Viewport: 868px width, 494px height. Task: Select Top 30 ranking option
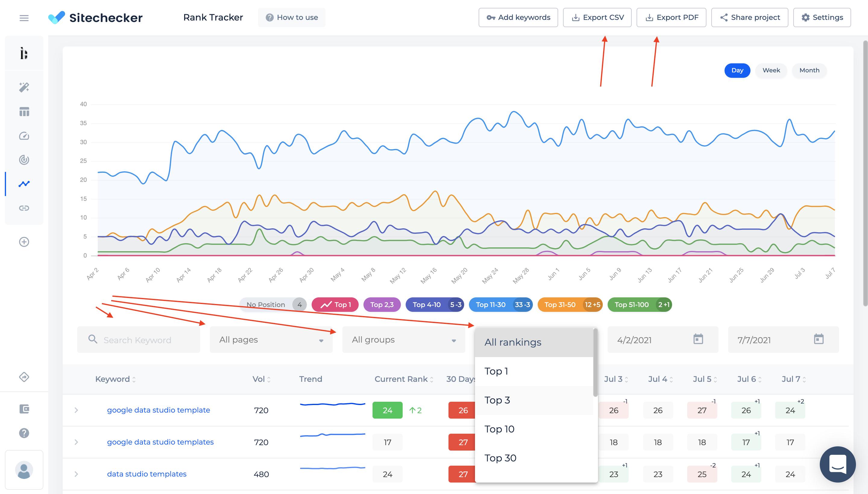click(534, 458)
